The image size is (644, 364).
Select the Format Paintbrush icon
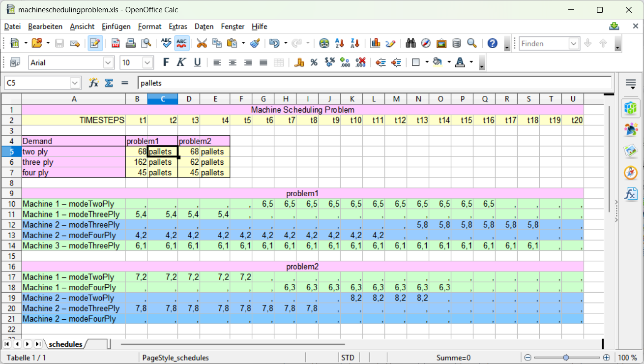coord(255,43)
